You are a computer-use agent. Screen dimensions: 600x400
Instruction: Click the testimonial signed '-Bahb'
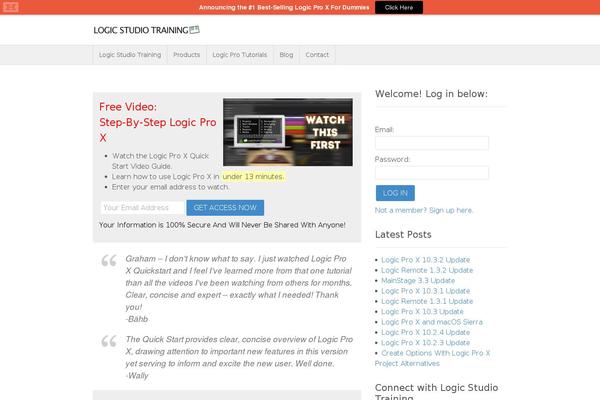pyautogui.click(x=238, y=289)
